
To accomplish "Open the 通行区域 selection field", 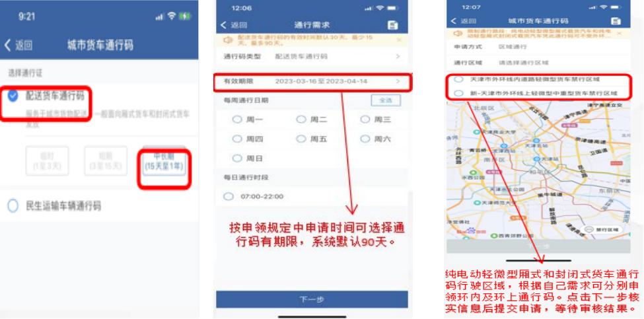I will (x=538, y=63).
